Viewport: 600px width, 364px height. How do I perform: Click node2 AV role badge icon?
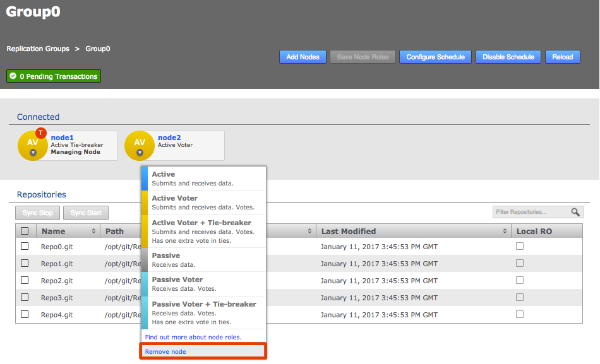(139, 143)
